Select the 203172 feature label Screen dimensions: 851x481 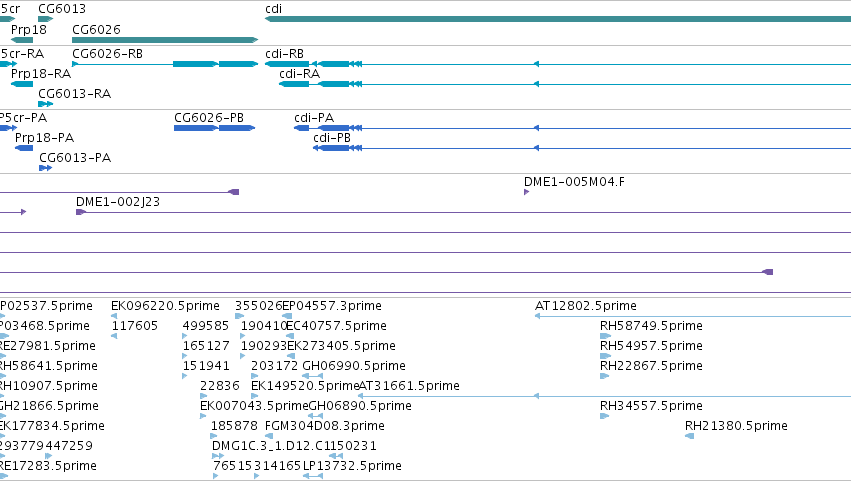coord(275,366)
